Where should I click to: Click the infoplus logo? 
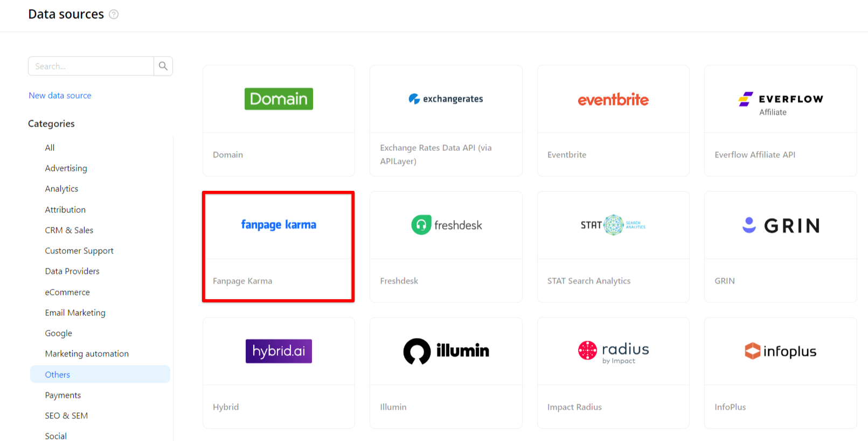click(x=781, y=352)
